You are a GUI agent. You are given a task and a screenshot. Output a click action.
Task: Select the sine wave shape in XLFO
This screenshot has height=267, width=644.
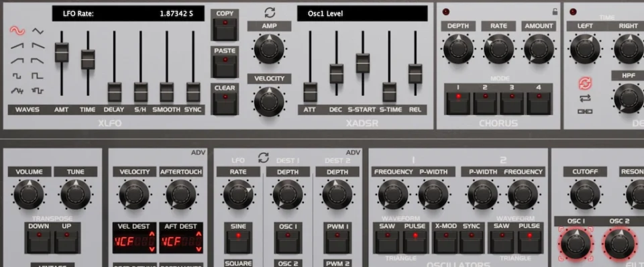tap(17, 31)
